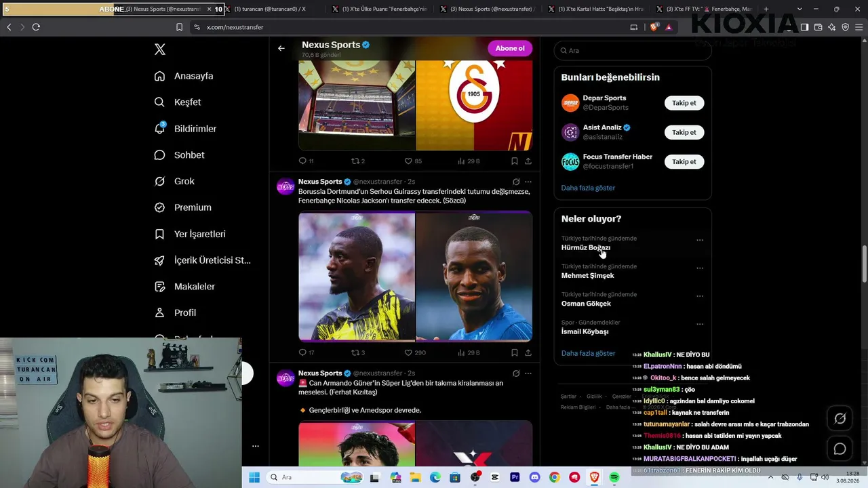Open the Guirassy photo in the post
The width and height of the screenshot is (868, 488).
coord(357,277)
